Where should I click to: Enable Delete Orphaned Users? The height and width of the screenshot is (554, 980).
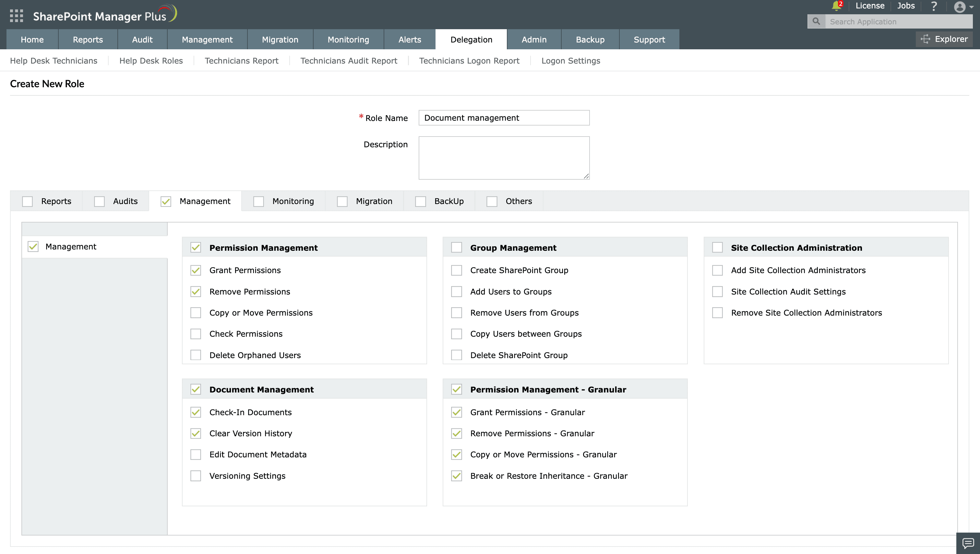[196, 355]
